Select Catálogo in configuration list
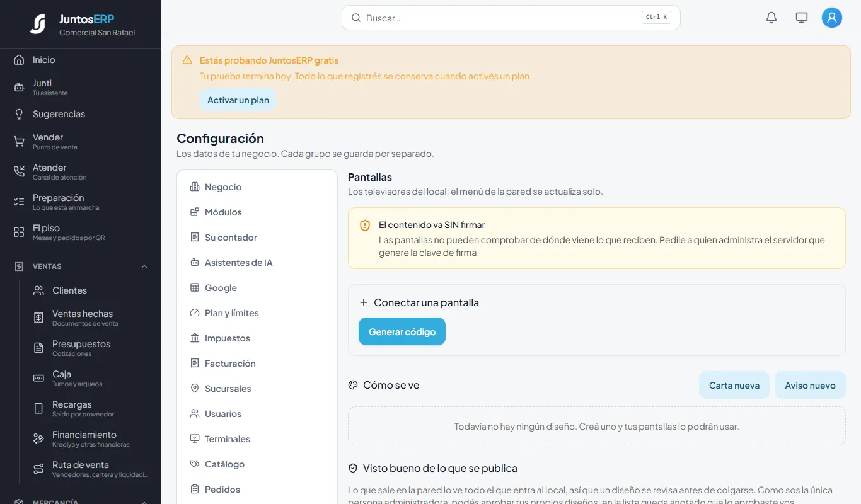The width and height of the screenshot is (861, 504). click(257, 464)
